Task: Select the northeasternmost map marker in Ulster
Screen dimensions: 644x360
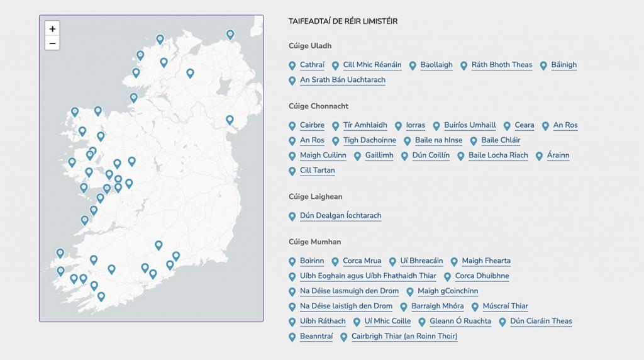Action: (230, 35)
